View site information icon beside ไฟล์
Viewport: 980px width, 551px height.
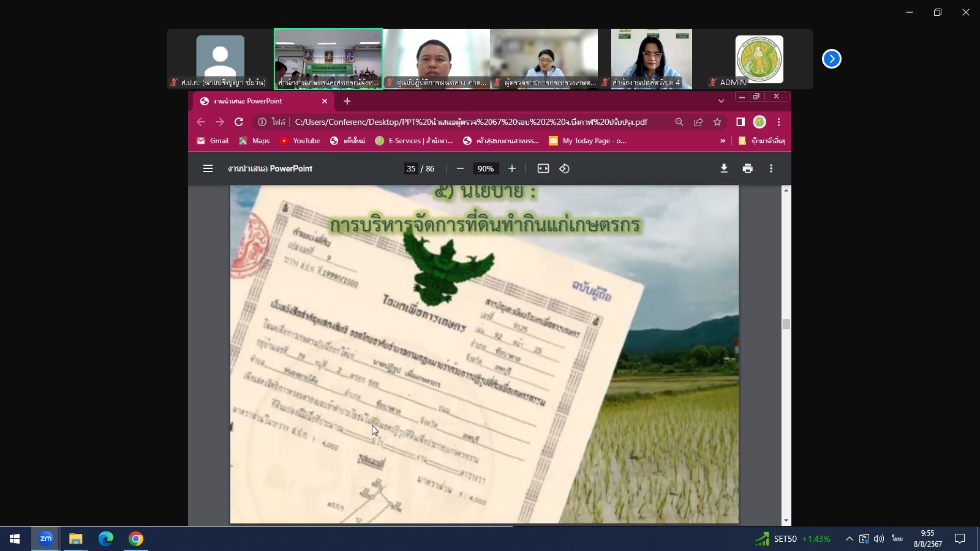pyautogui.click(x=262, y=122)
